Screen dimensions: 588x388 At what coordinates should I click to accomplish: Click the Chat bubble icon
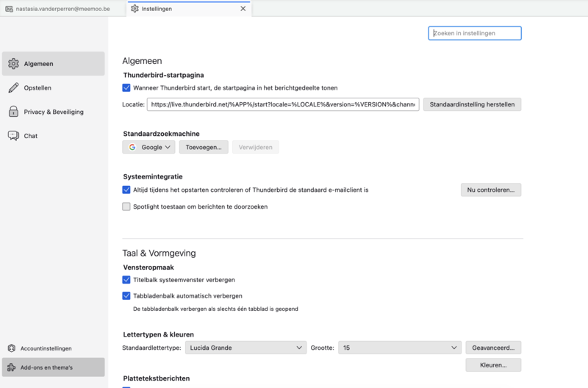pyautogui.click(x=13, y=136)
